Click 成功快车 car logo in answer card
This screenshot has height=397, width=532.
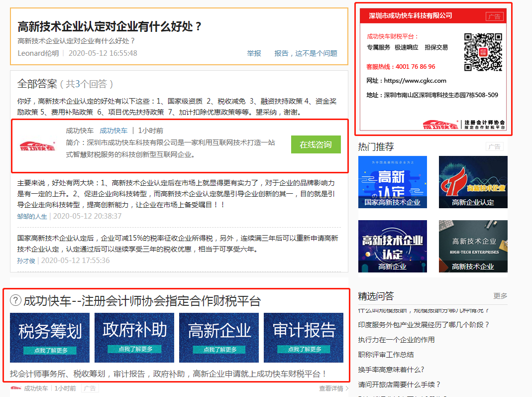pos(38,145)
